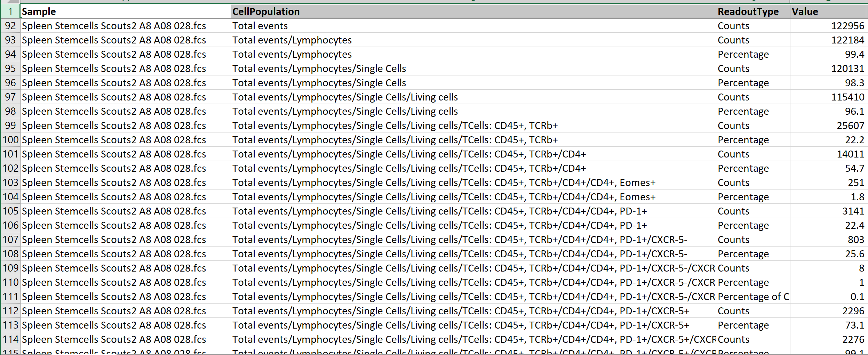Select the Counts cell in row 105

click(753, 211)
